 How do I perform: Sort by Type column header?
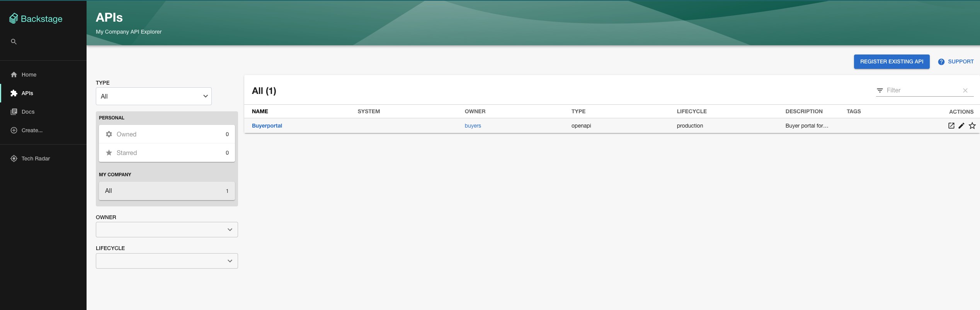tap(578, 111)
